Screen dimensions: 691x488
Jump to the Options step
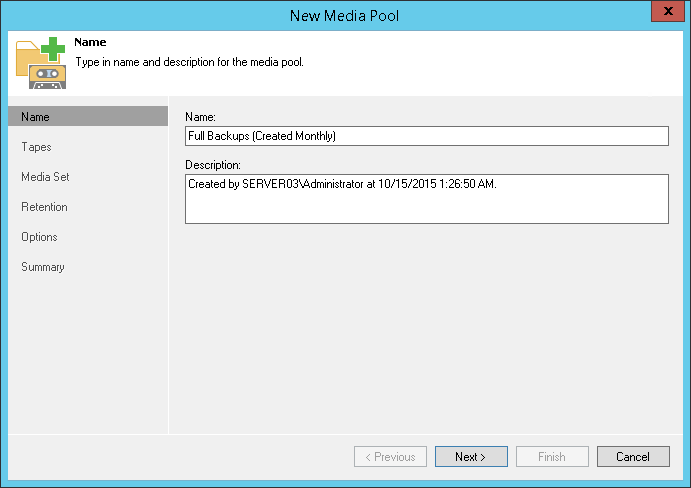[x=39, y=237]
